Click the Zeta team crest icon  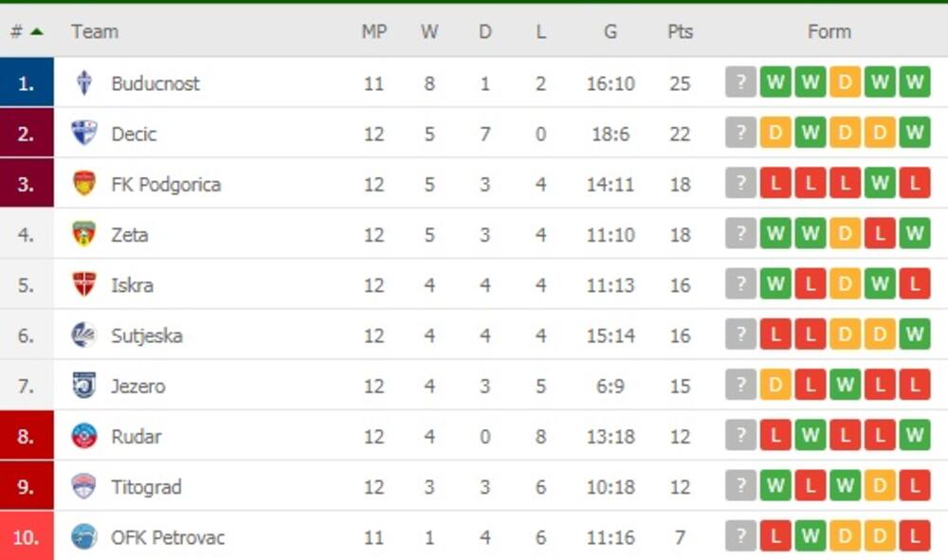[x=84, y=234]
